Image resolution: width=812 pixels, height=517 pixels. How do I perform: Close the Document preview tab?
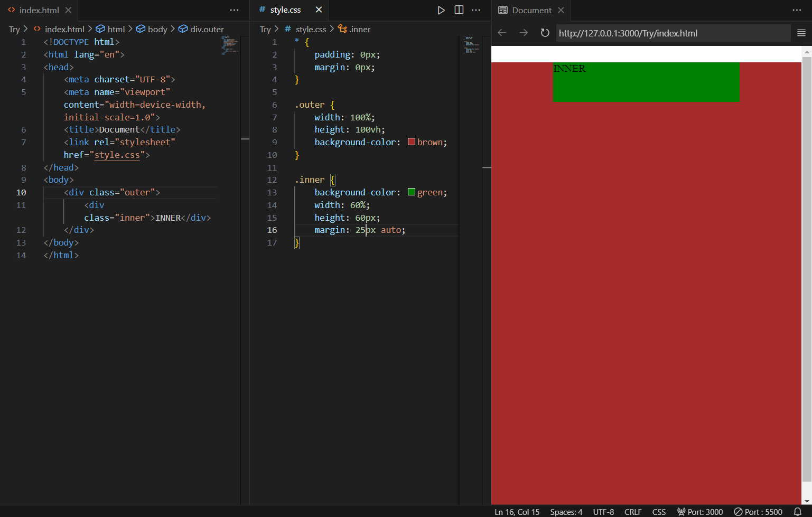pos(561,10)
